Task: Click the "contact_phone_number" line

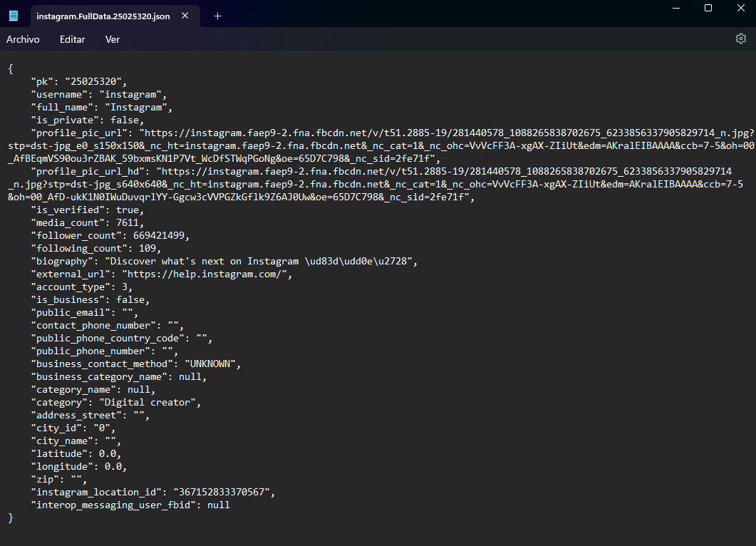Action: (x=107, y=326)
